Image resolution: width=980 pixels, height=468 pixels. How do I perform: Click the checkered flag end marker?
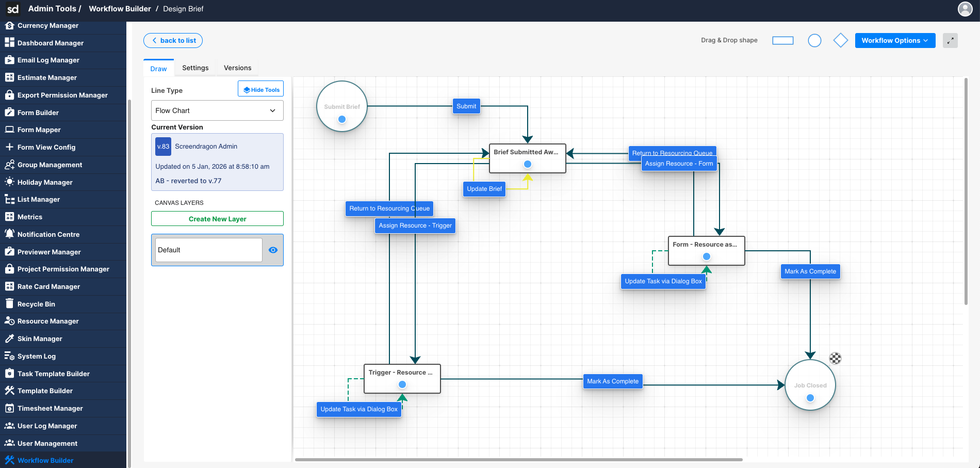[835, 358]
